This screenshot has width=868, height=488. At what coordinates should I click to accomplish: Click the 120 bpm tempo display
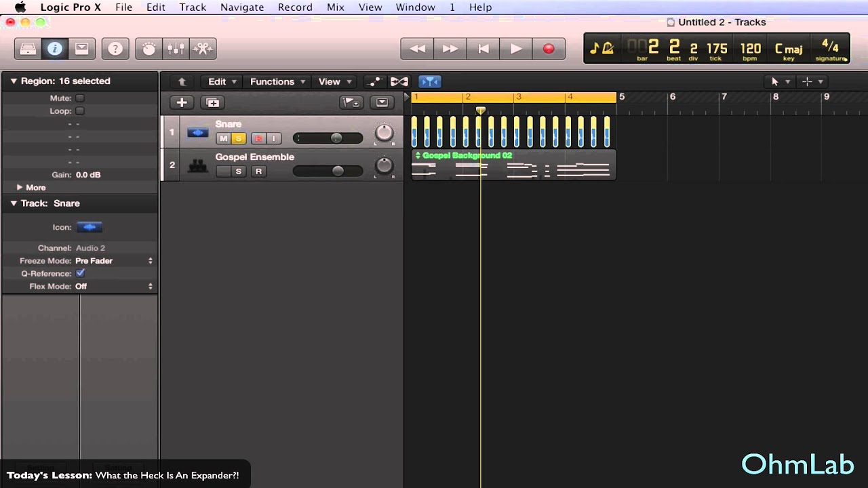pyautogui.click(x=750, y=49)
